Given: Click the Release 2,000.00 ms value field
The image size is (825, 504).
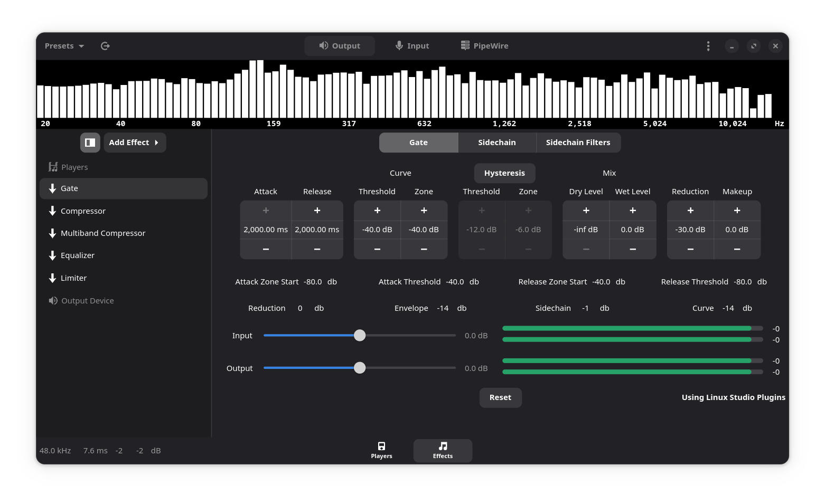Looking at the screenshot, I should (317, 230).
